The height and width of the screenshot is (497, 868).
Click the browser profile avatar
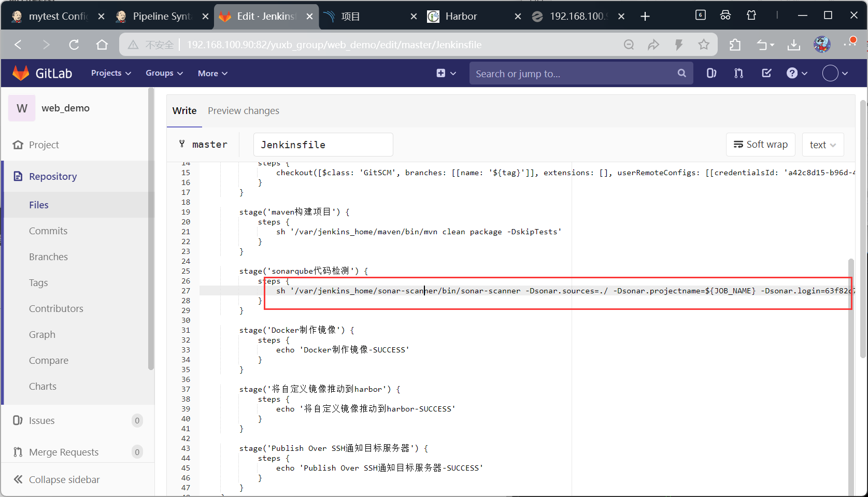(x=822, y=45)
